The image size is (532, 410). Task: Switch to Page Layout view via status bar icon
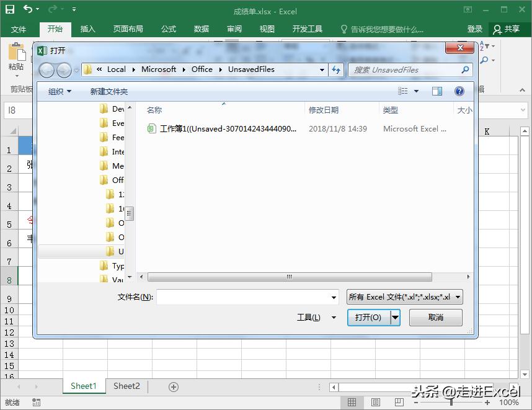click(375, 401)
